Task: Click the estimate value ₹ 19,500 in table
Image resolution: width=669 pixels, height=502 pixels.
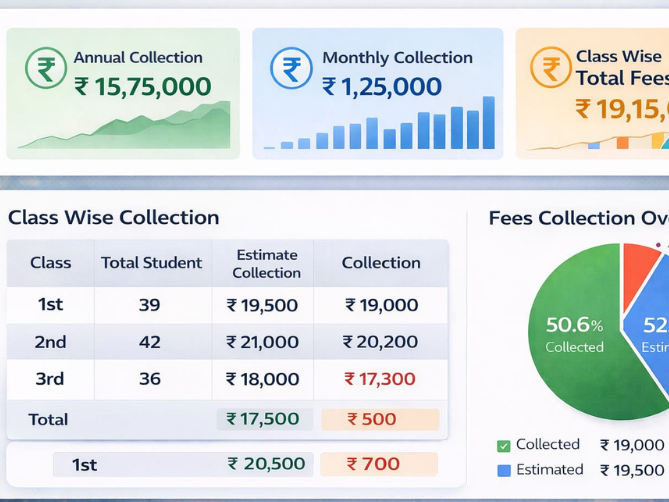Action: (x=262, y=305)
